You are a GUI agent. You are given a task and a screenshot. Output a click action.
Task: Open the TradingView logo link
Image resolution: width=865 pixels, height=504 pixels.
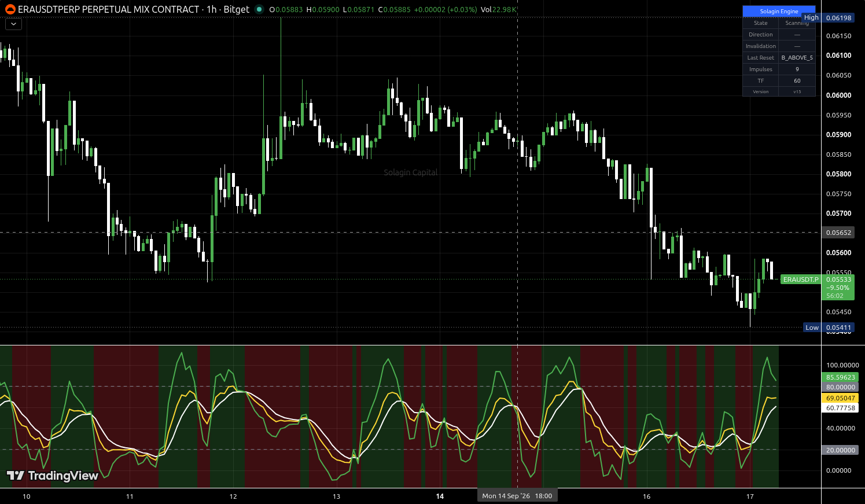click(53, 476)
